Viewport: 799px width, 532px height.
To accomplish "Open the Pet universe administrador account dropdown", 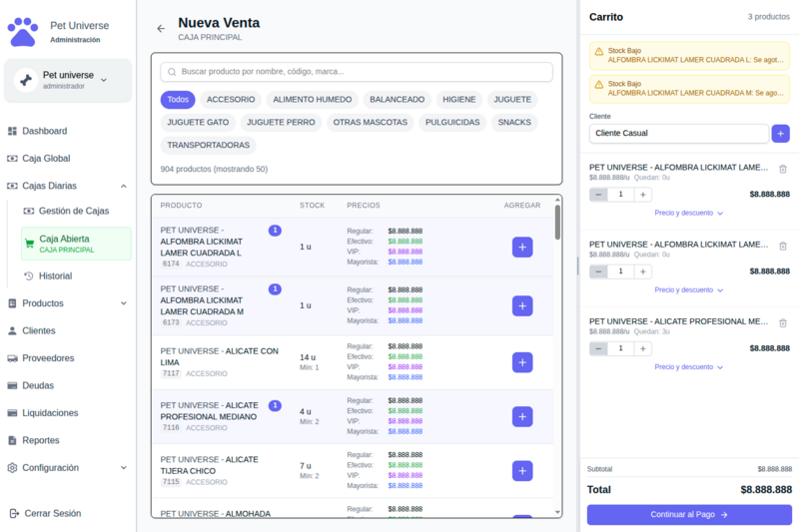I will [x=67, y=80].
